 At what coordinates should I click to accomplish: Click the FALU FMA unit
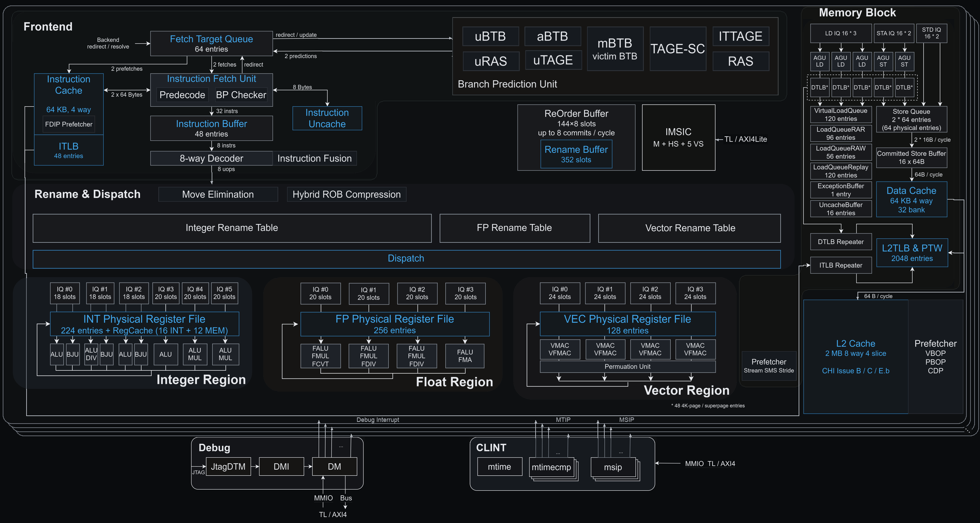click(x=465, y=356)
